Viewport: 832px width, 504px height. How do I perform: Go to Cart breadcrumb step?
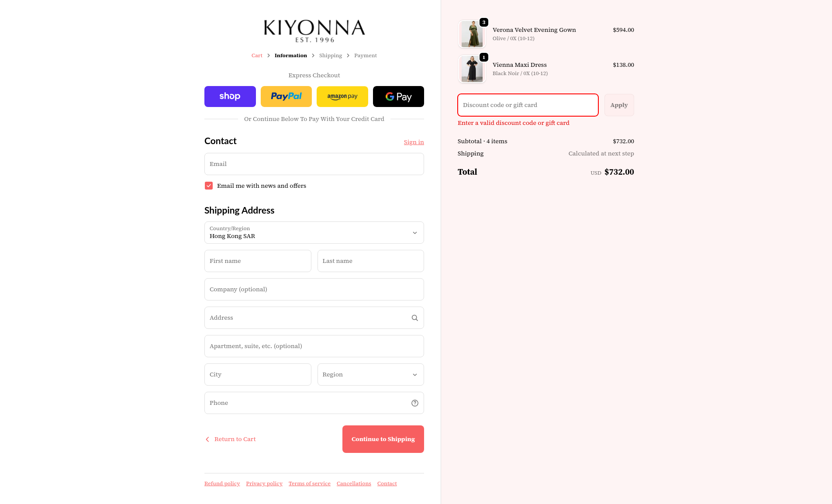[x=257, y=55]
